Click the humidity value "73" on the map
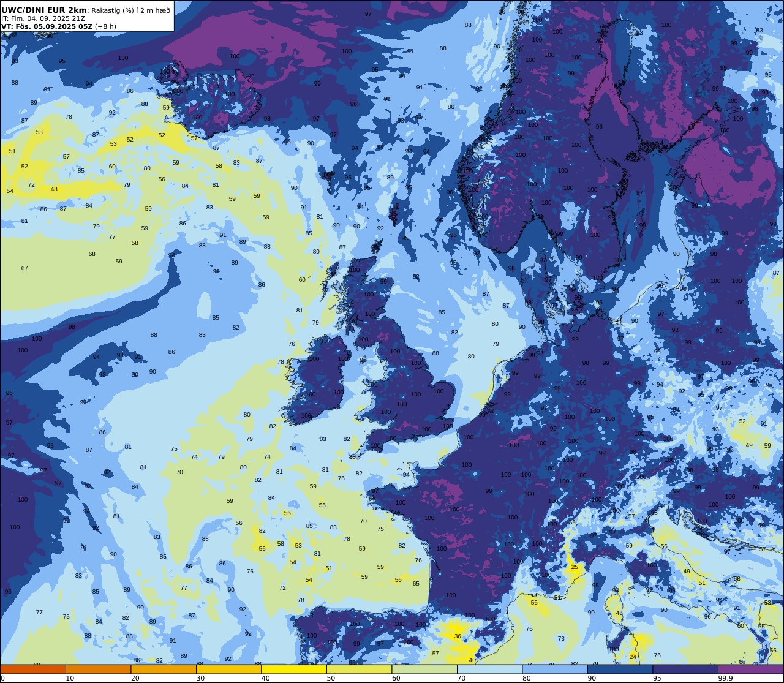 [x=561, y=639]
